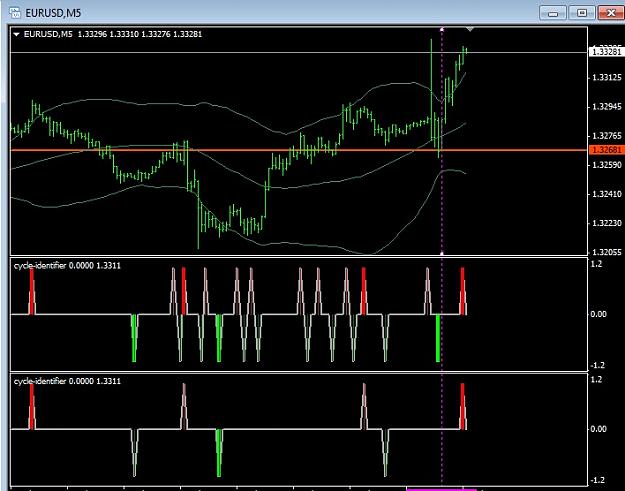
Task: Click the chart window icon beside EURUSD,M5 title
Action: click(x=15, y=12)
